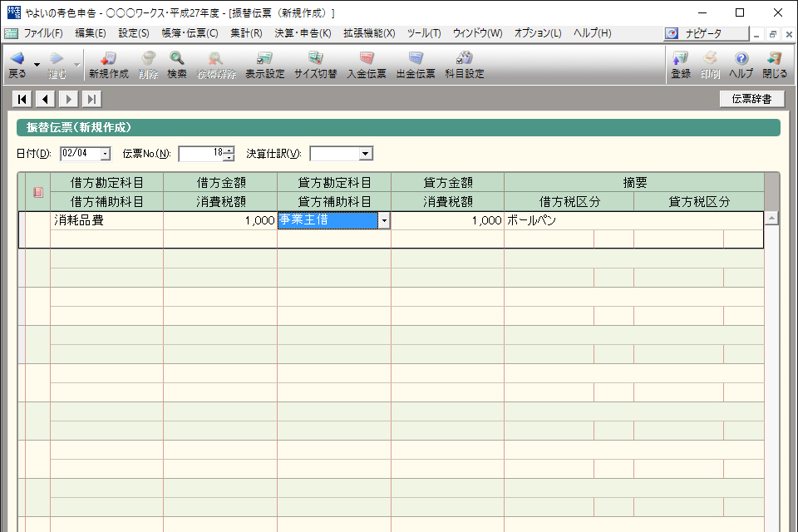Viewport: 798px width, 532px height.
Task: Jump to the last voucher record
Action: [91, 99]
